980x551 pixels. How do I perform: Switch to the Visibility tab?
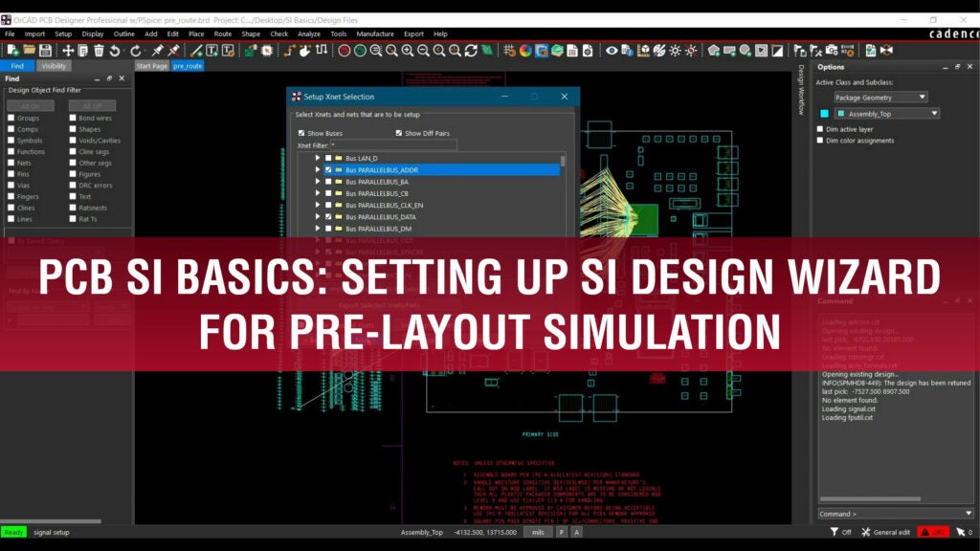pyautogui.click(x=54, y=66)
